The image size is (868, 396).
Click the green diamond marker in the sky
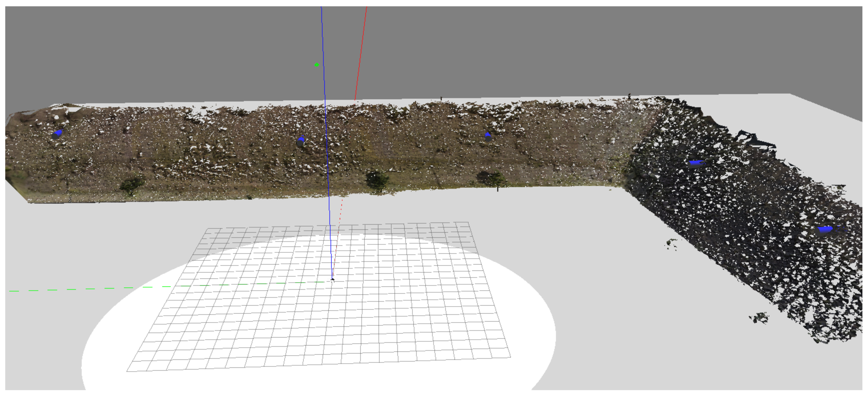click(316, 65)
